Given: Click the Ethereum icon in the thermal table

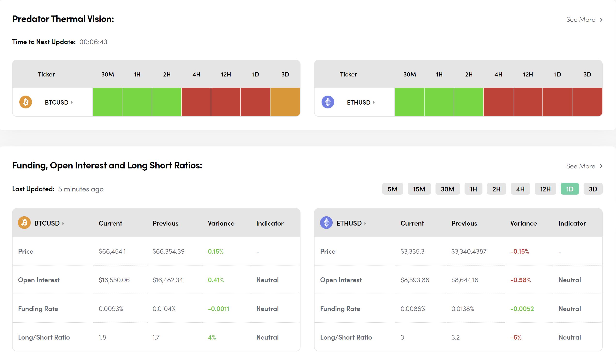Looking at the screenshot, I should (328, 102).
